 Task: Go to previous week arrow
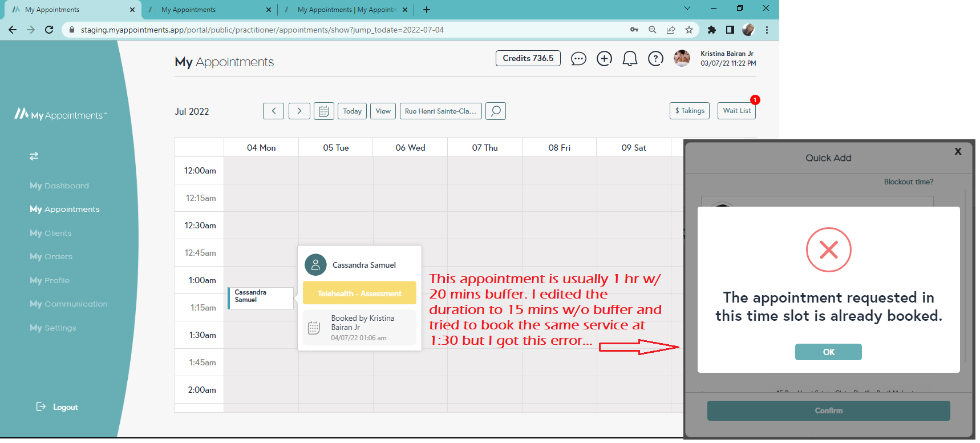coord(274,111)
